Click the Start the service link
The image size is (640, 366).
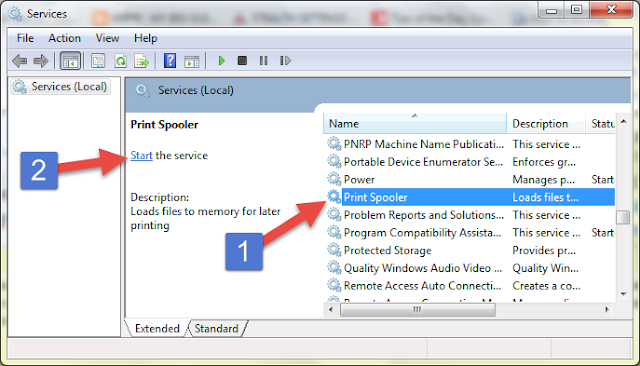141,155
